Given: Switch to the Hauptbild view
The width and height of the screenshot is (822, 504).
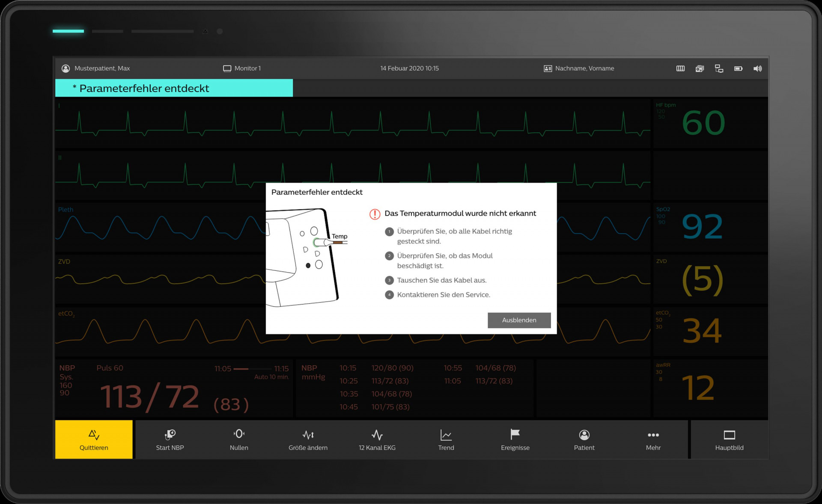Looking at the screenshot, I should [729, 439].
